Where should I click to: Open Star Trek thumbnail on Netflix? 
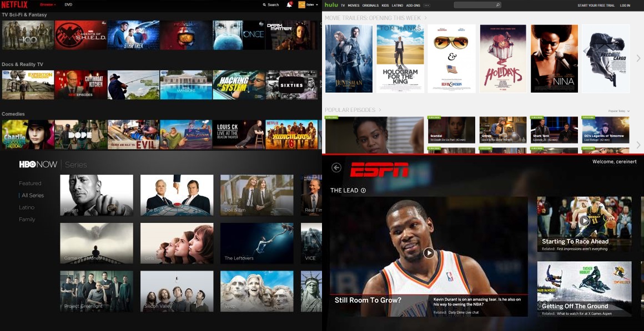tap(133, 35)
